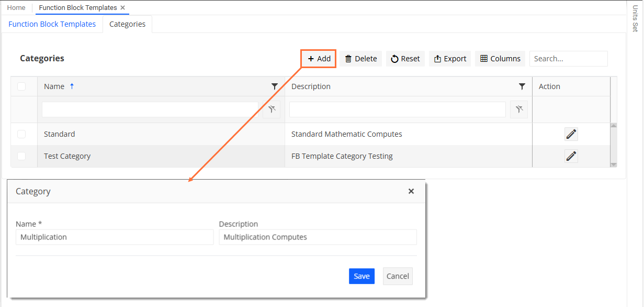Select the 'Test Category' name cell
The height and width of the screenshot is (307, 644).
[x=161, y=156]
